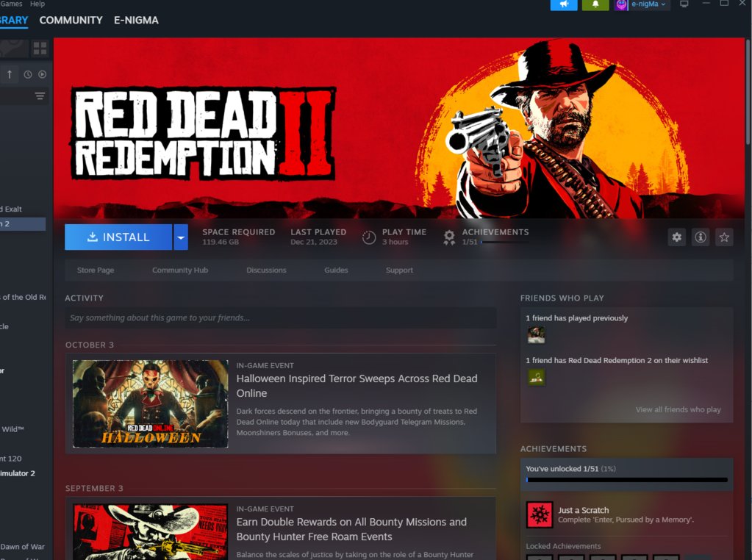Select sidebar game ending 'Dawn of War'
This screenshot has height=560, width=752.
pyautogui.click(x=23, y=547)
